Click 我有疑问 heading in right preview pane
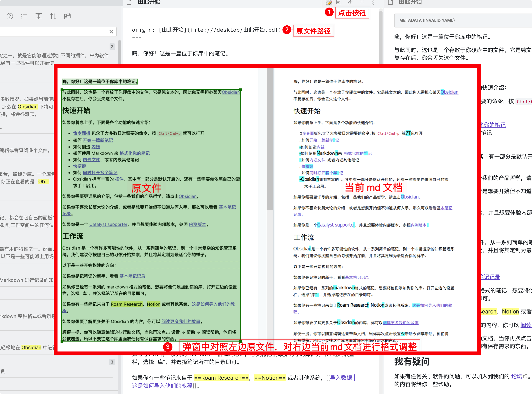 point(412,362)
